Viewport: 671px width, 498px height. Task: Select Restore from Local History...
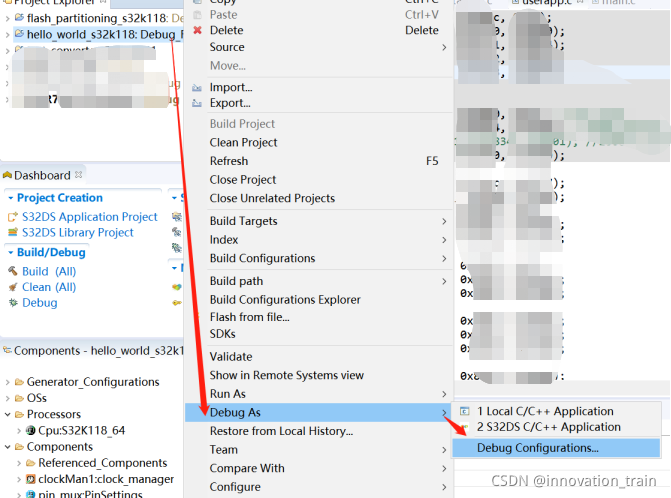tap(319, 431)
